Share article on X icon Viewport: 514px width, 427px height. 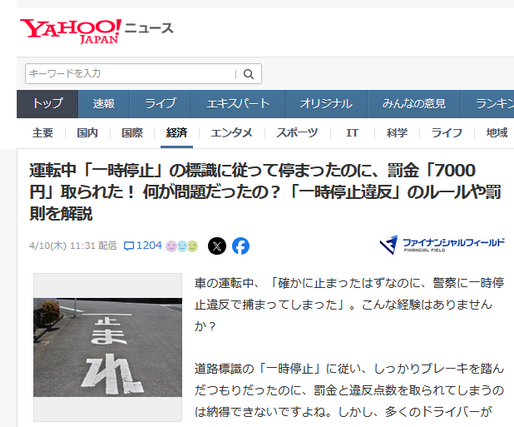(217, 246)
